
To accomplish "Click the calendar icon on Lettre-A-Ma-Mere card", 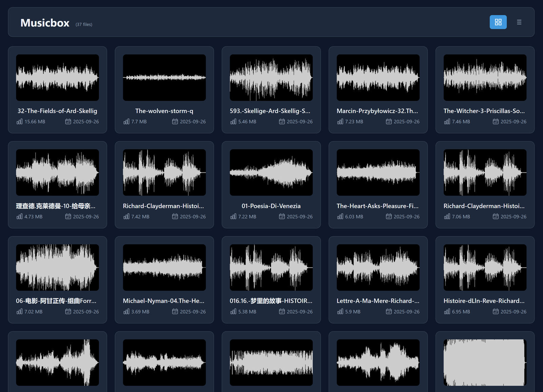I will (389, 311).
